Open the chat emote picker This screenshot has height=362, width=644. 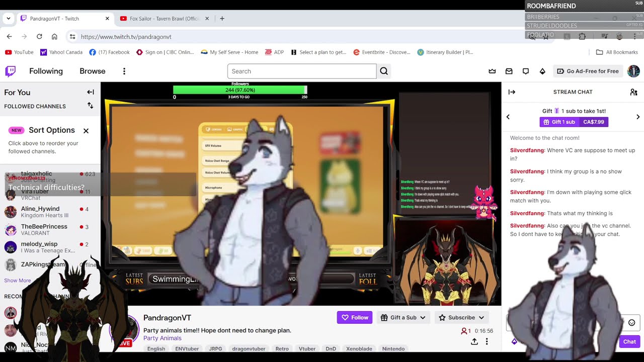[x=631, y=323]
